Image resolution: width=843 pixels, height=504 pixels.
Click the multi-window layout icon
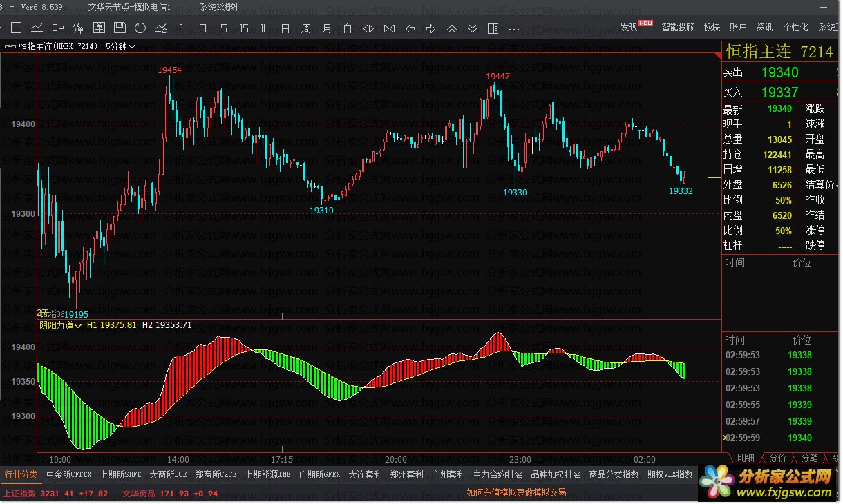[x=493, y=28]
